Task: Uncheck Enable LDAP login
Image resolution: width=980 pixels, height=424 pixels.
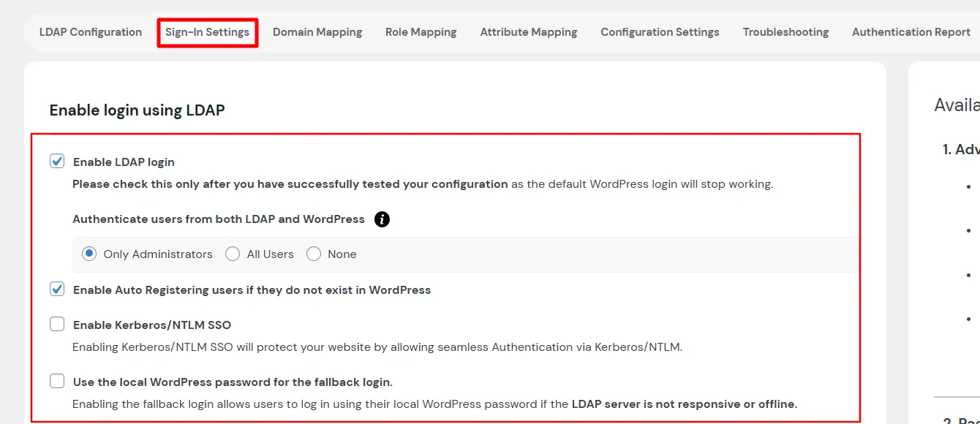Action: tap(56, 161)
